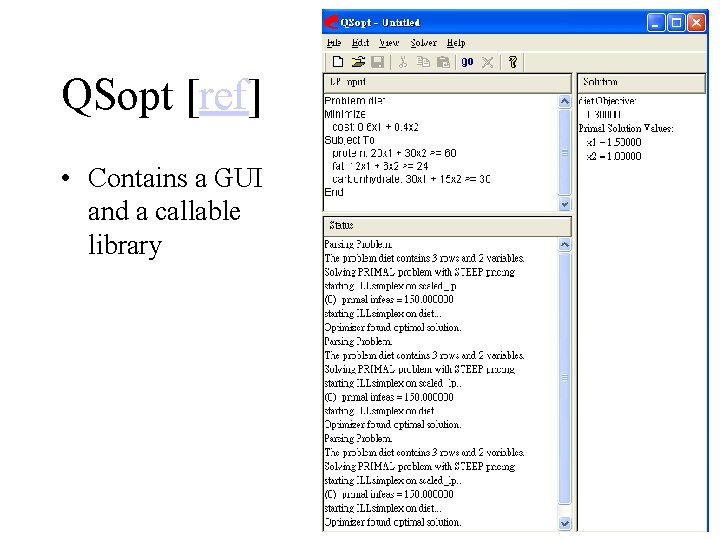
Task: Click the Status panel header
Action: [x=448, y=225]
